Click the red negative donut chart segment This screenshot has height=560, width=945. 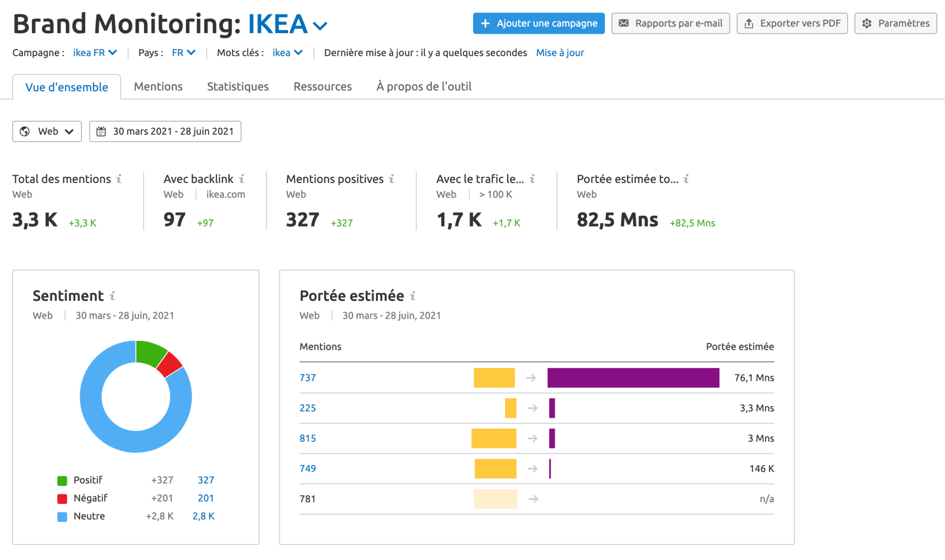pos(169,364)
